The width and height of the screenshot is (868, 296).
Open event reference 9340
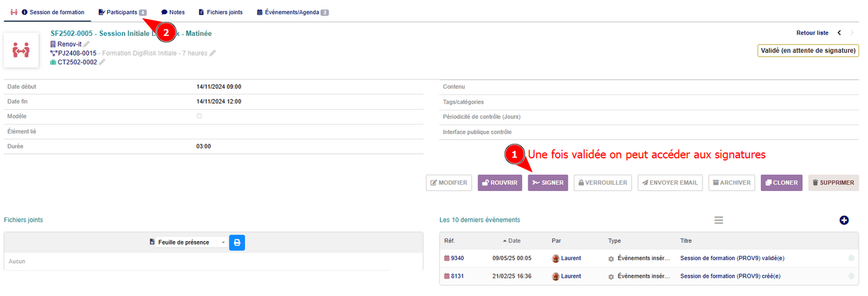click(457, 258)
